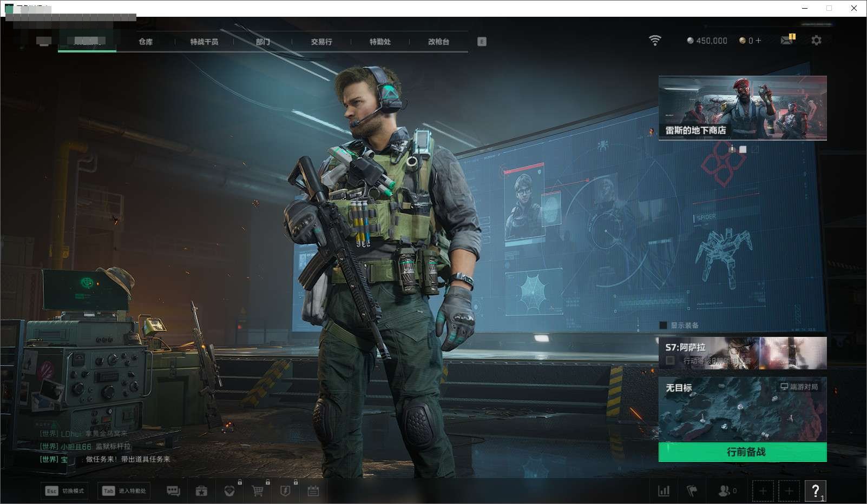This screenshot has height=504, width=867.
Task: Invite teammate in second plus slot
Action: (789, 491)
